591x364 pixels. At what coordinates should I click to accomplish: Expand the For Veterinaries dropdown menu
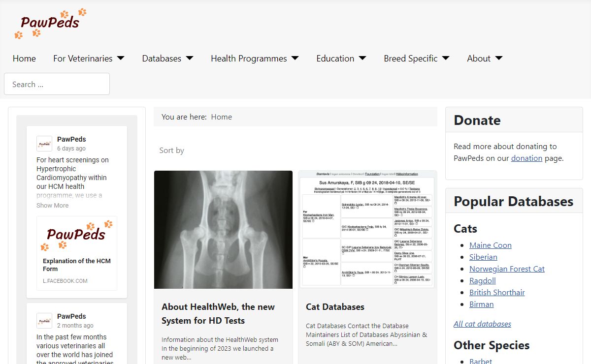click(x=89, y=59)
